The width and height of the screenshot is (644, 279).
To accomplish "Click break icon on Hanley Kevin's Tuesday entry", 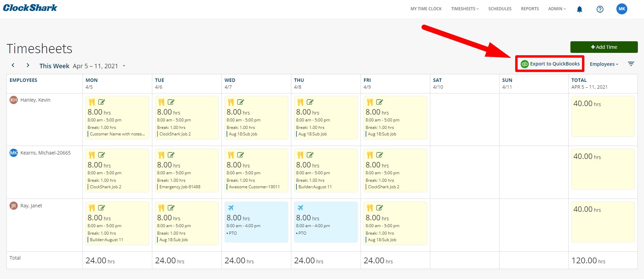I will coord(161,102).
